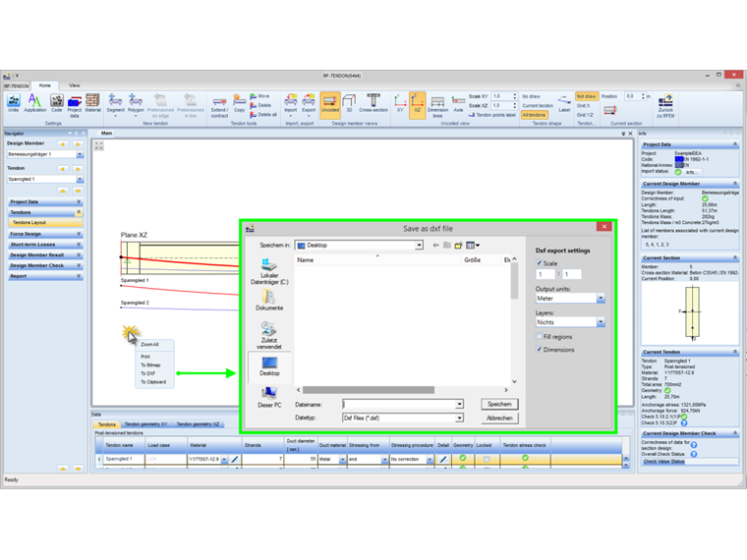The height and width of the screenshot is (560, 747).
Task: Open Project data in the ribbon
Action: point(75,106)
